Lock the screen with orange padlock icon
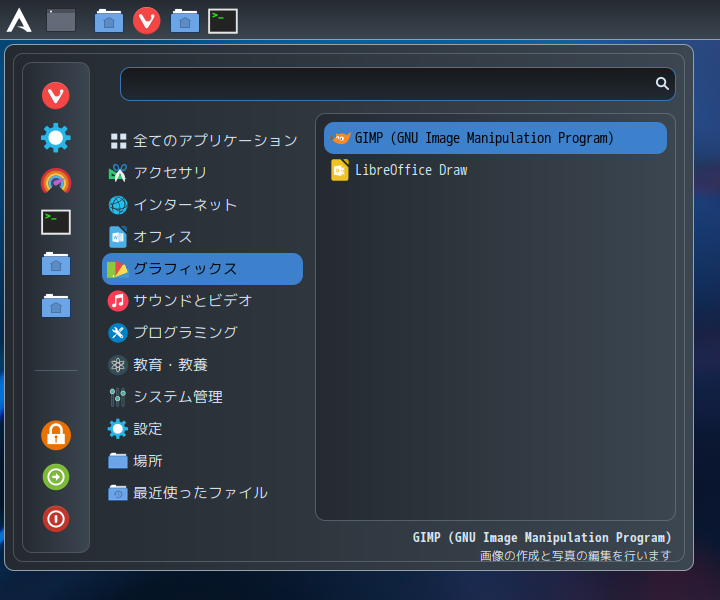720x600 pixels. pos(56,435)
